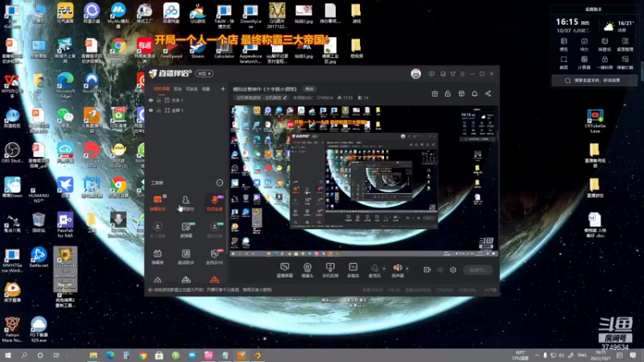The height and width of the screenshot is (362, 644).
Task: Expand microphone options arrow
Action: pyautogui.click(x=384, y=269)
